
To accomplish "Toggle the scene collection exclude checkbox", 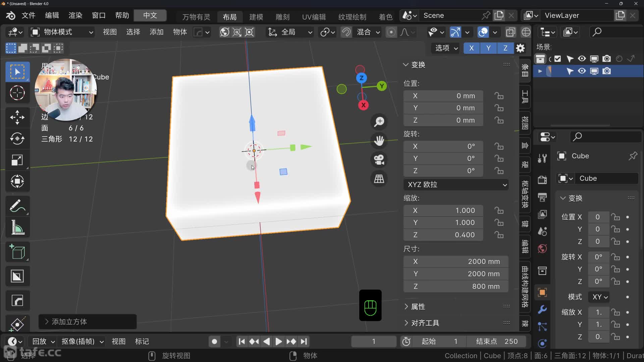I will [557, 59].
